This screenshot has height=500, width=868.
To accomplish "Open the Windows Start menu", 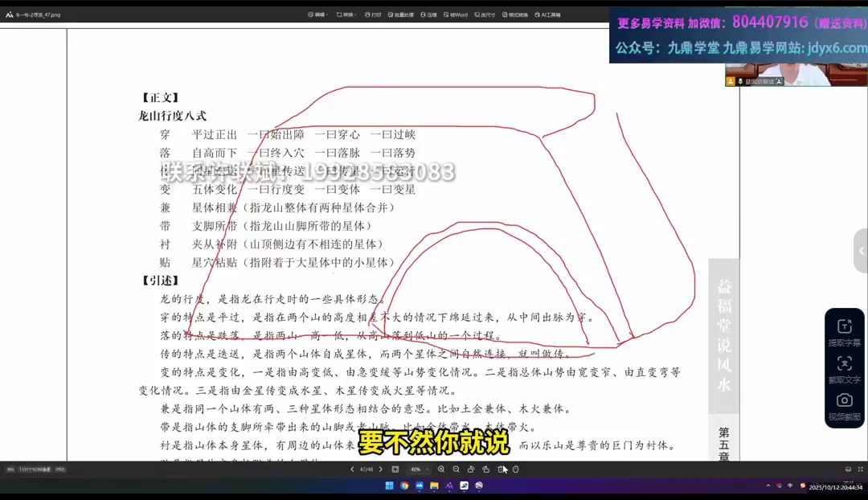I will [390, 486].
